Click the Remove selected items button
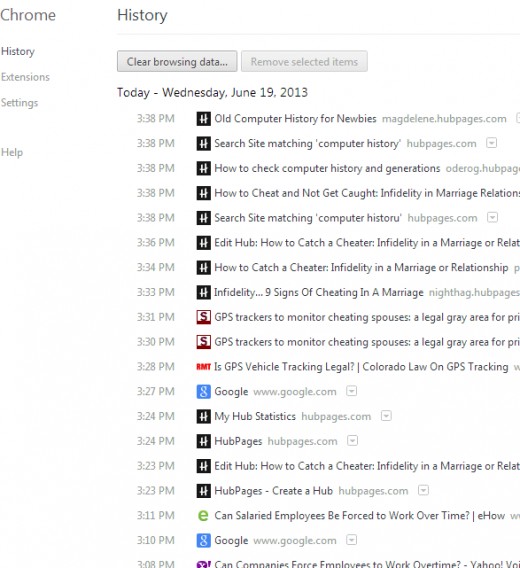 pos(304,62)
